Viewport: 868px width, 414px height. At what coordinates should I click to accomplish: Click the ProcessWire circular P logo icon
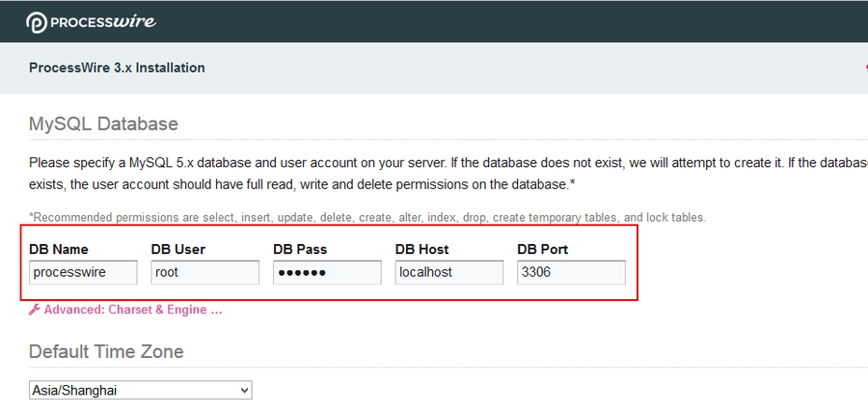(x=38, y=22)
